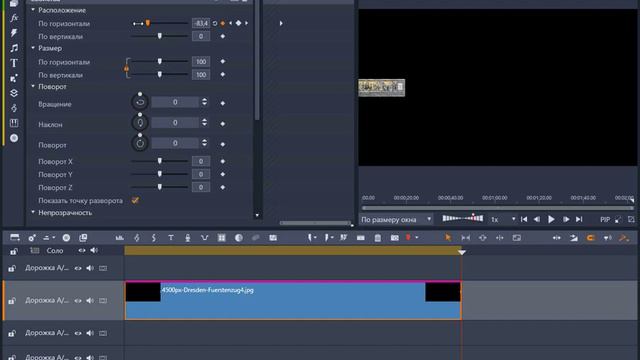This screenshot has height=360, width=640.
Task: Click the disc author icon in timeline toolbar
Action: [66, 238]
